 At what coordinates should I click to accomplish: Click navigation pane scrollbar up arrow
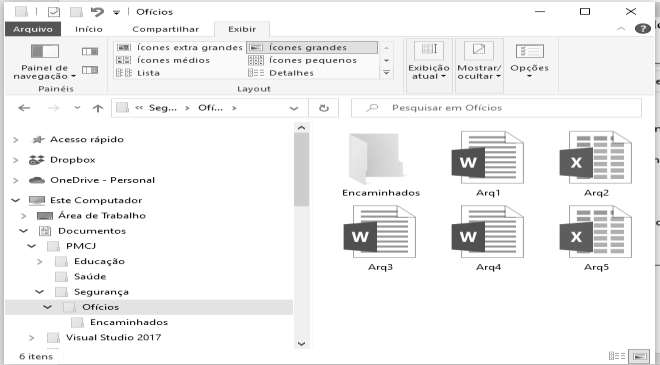(x=301, y=128)
